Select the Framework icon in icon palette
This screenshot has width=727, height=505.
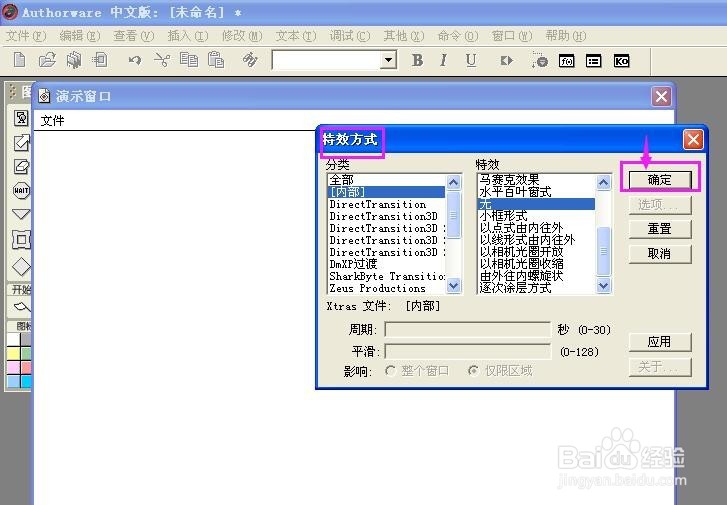coord(21,240)
